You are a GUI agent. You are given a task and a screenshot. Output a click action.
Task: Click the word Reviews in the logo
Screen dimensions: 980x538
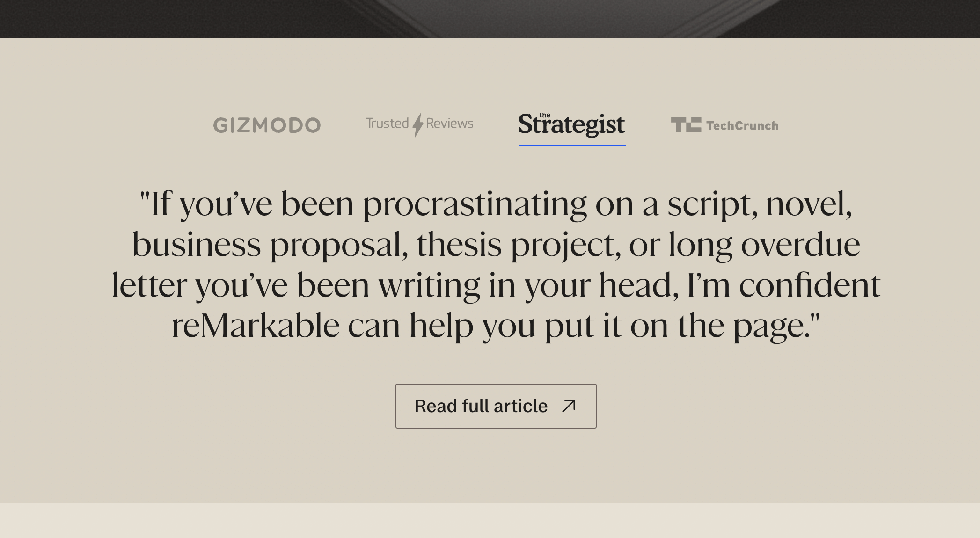coord(449,124)
